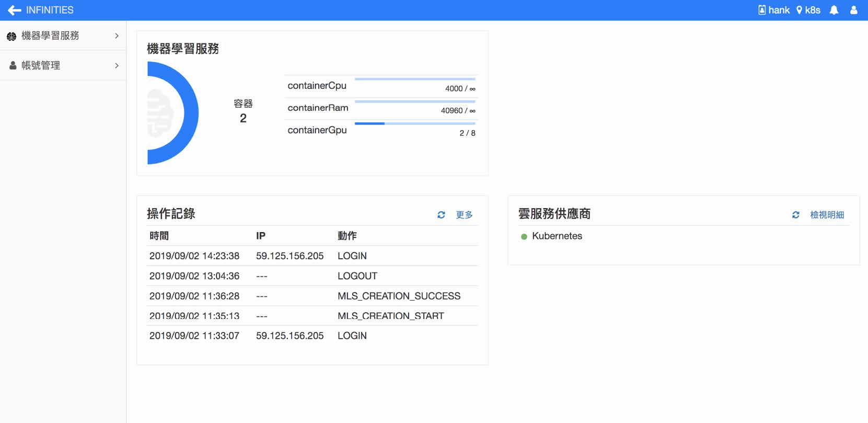Open the notifications bell icon
This screenshot has height=423, width=868.
click(834, 10)
